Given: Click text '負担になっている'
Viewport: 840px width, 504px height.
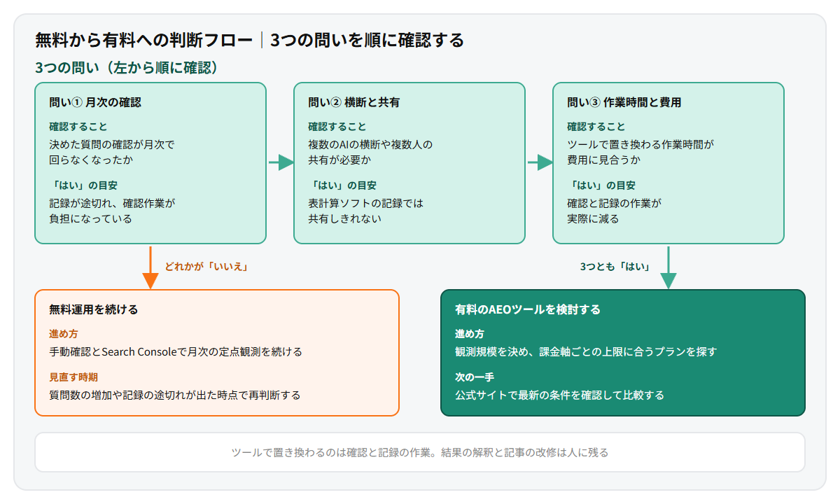Looking at the screenshot, I should pos(90,218).
